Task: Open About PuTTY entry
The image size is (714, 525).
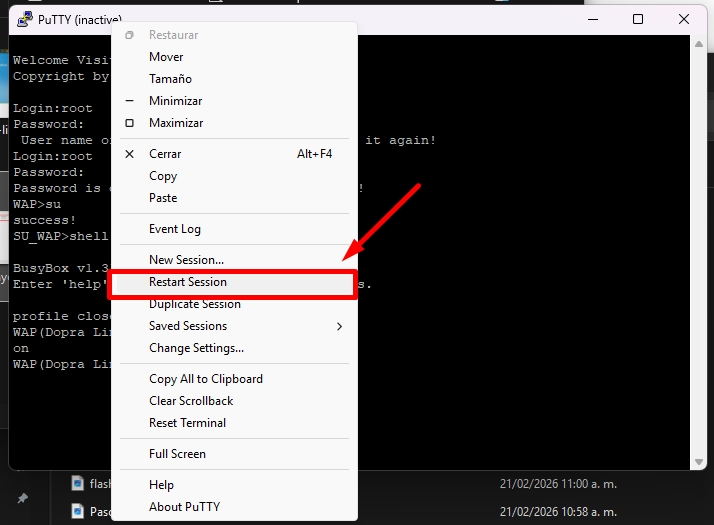Action: click(184, 507)
